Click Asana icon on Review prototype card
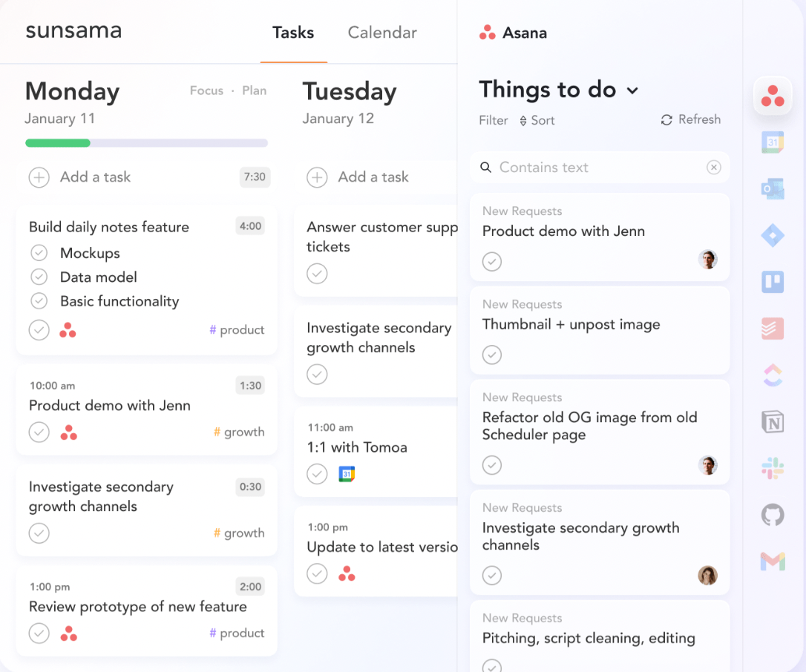The height and width of the screenshot is (672, 806). pyautogui.click(x=69, y=633)
